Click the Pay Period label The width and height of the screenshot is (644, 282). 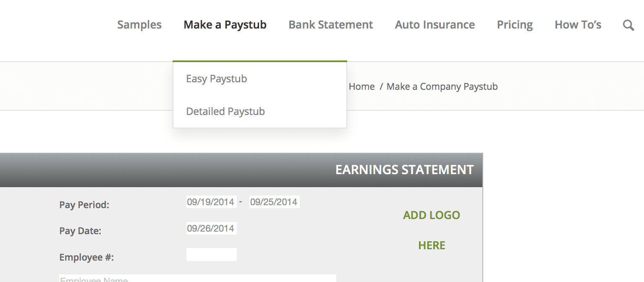point(84,205)
